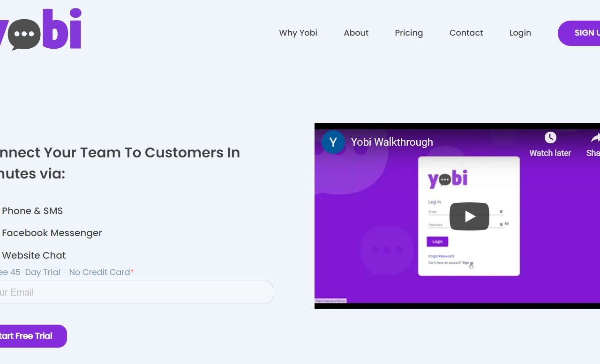Image resolution: width=600 pixels, height=364 pixels.
Task: Click the purple Login button in video preview
Action: click(437, 242)
